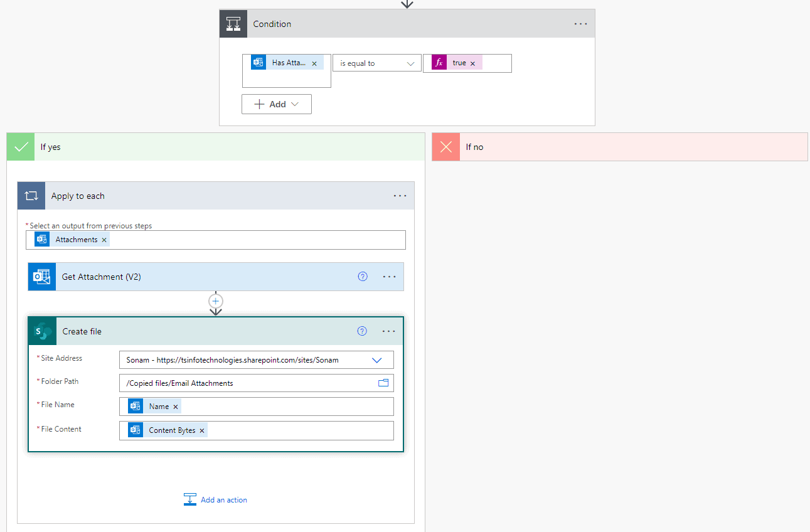
Task: Click the If yes checkmark icon
Action: 21,147
